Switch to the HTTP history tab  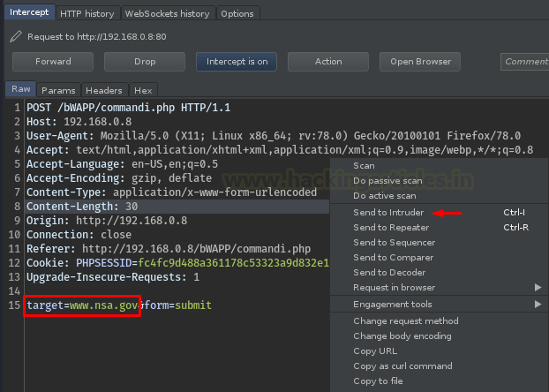point(86,14)
